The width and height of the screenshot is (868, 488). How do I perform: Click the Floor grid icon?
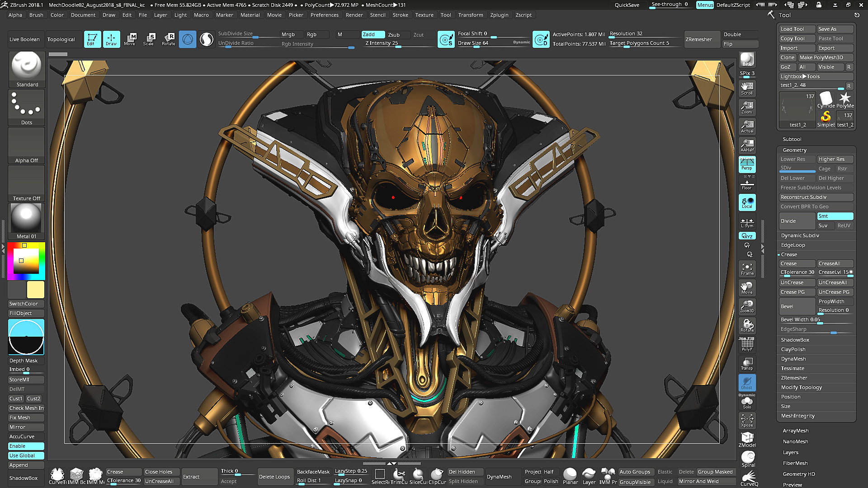point(747,184)
